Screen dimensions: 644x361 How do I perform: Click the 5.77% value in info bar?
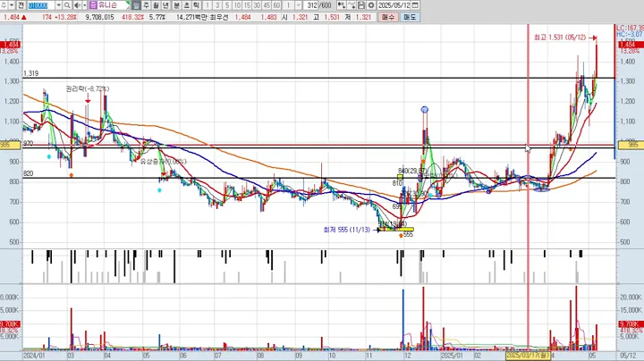(157, 17)
